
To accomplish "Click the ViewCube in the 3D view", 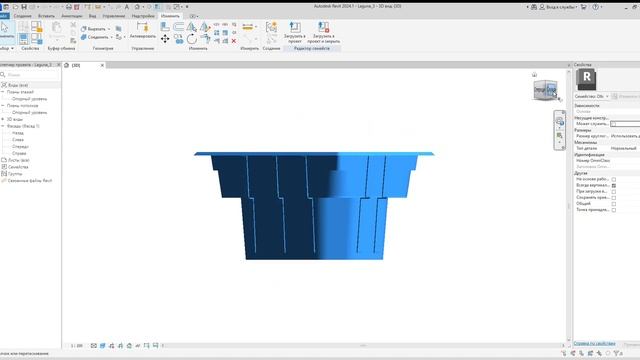I will 545,90.
